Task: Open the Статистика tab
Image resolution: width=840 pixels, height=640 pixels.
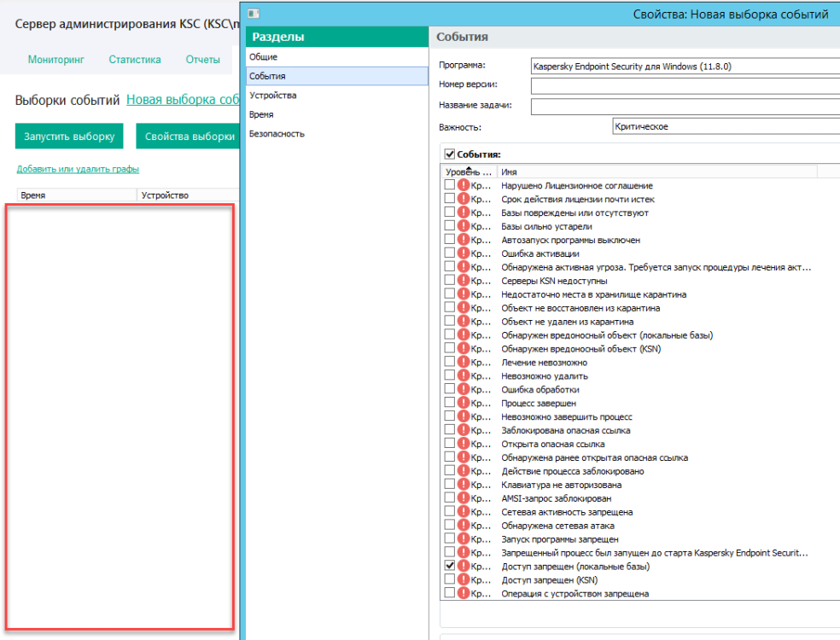Action: coord(135,60)
